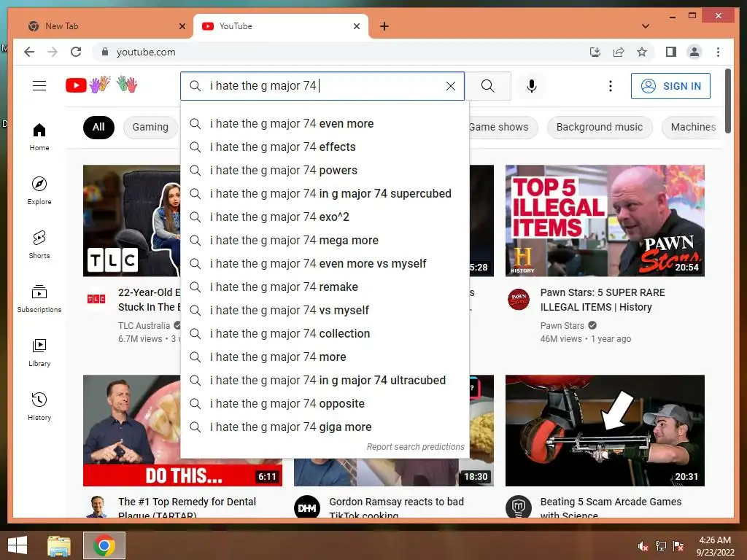This screenshot has width=747, height=560.
Task: Select the Machines chip
Action: coord(693,127)
